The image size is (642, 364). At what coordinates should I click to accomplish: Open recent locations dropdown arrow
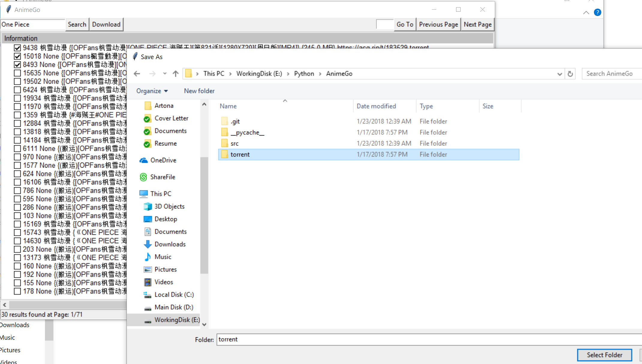(165, 74)
